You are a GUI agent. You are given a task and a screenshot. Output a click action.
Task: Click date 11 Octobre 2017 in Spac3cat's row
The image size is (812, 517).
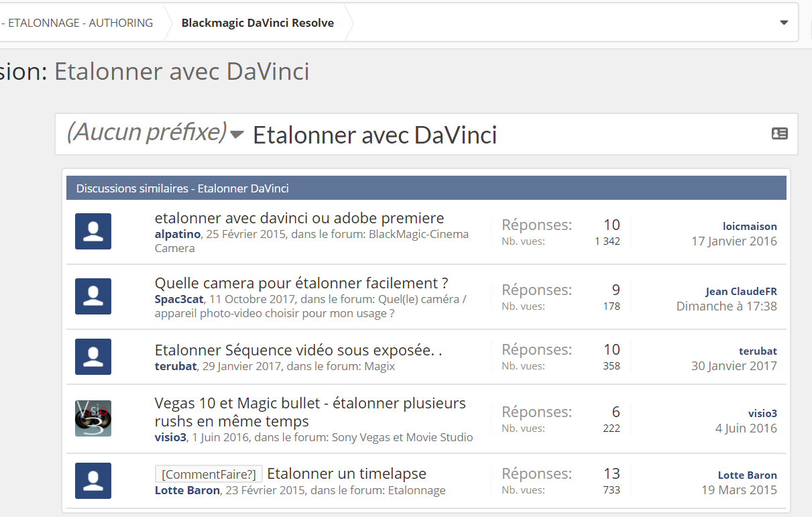[251, 299]
